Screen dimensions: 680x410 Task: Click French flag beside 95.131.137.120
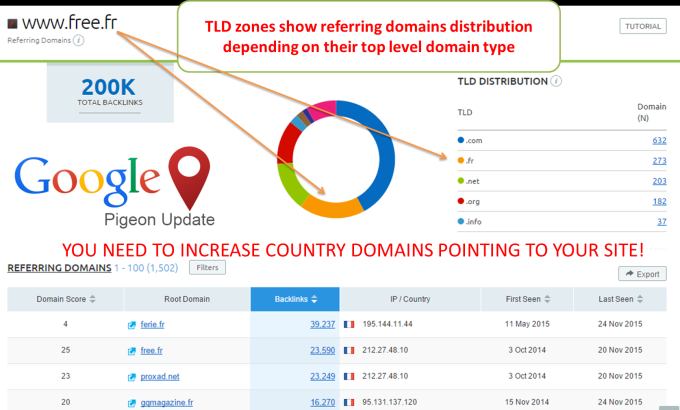pos(349,402)
